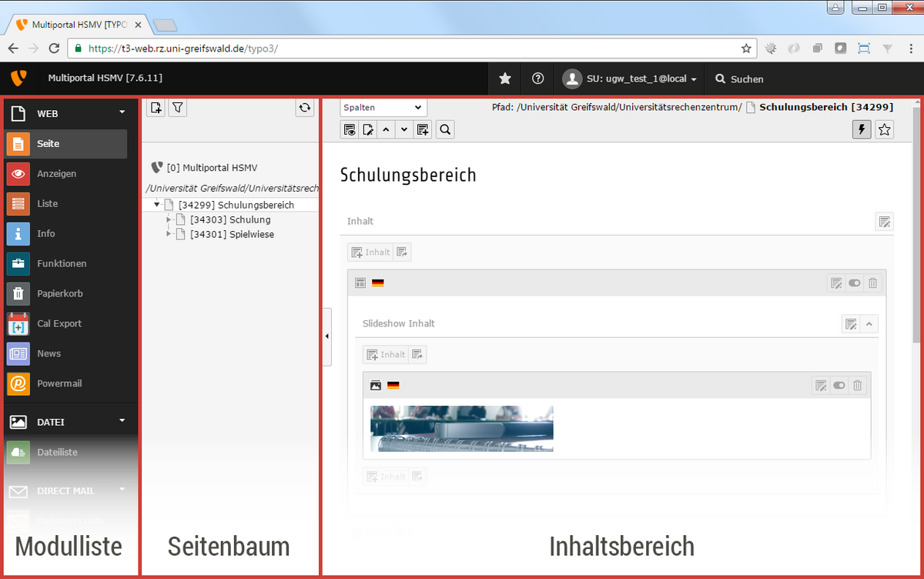
Task: Open the help question mark icon
Action: click(x=538, y=79)
